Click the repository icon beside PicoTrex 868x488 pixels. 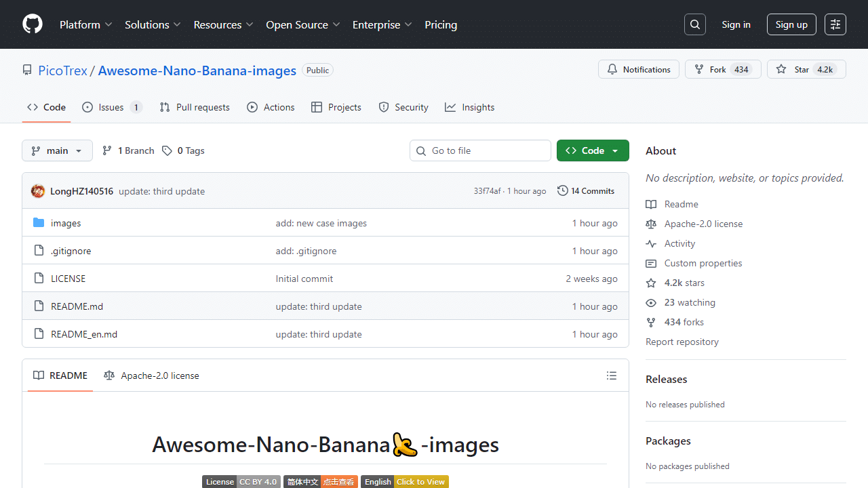[x=27, y=70]
